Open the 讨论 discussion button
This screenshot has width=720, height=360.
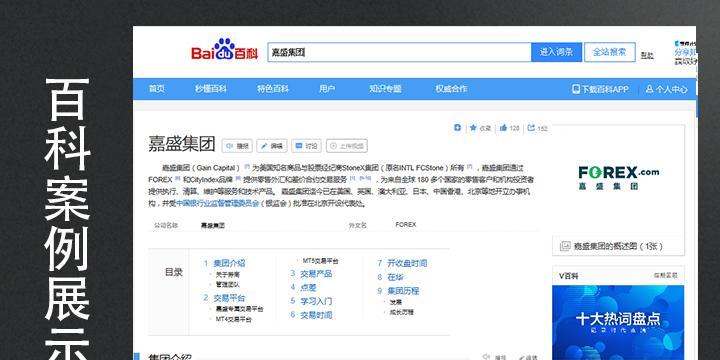[x=306, y=146]
